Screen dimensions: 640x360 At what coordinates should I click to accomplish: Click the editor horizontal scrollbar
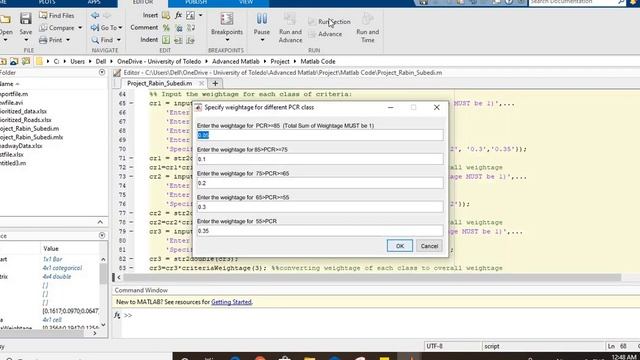372,277
